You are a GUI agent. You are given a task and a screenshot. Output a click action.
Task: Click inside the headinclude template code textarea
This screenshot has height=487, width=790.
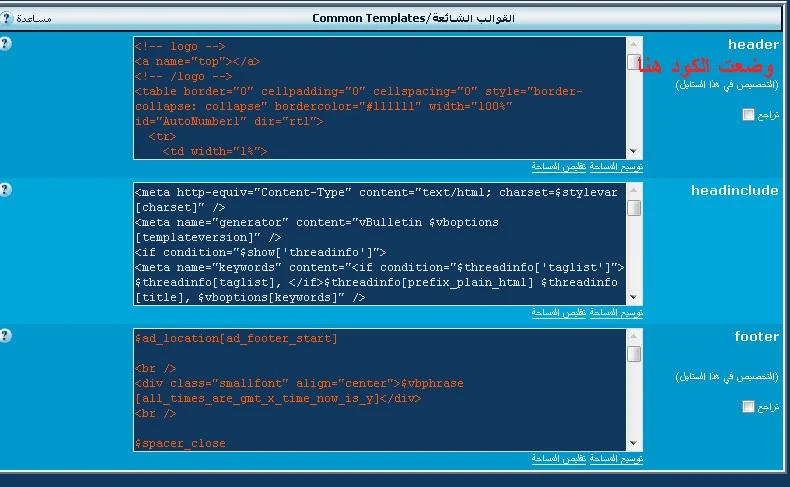pyautogui.click(x=380, y=243)
